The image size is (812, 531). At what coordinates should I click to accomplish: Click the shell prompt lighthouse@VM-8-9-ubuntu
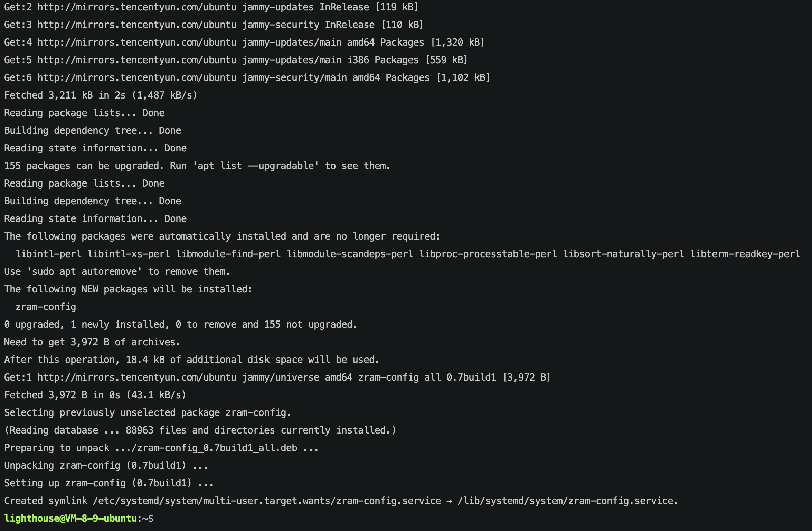pos(70,518)
